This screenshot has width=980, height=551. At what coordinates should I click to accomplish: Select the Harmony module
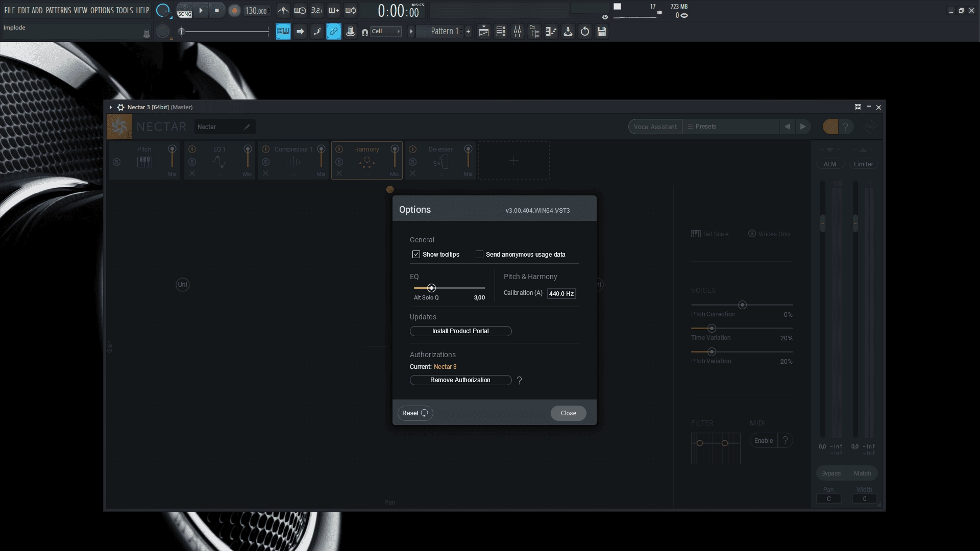366,160
